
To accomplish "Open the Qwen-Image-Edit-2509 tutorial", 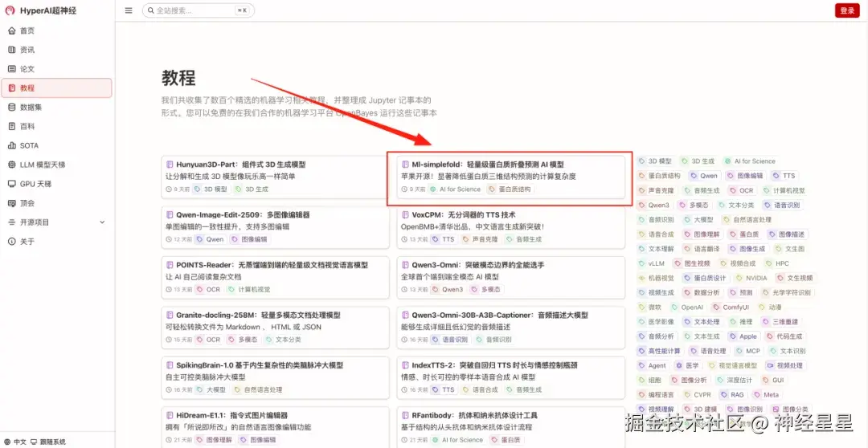I will (275, 227).
